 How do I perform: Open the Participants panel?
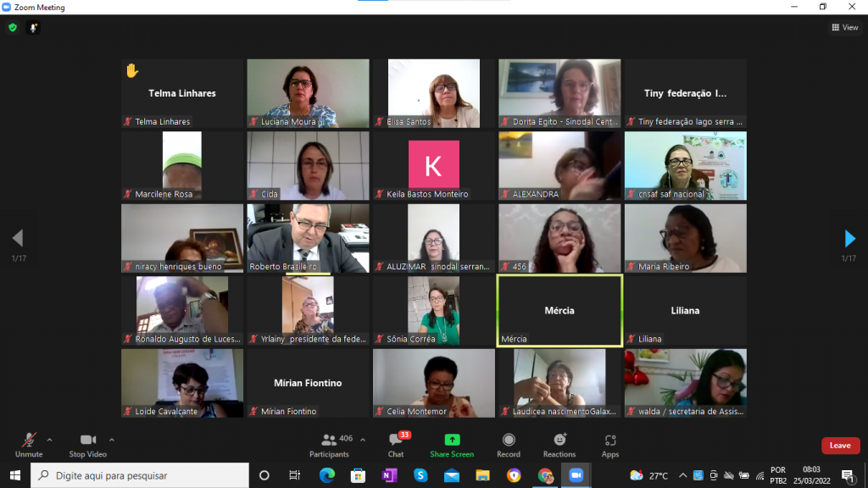(330, 445)
